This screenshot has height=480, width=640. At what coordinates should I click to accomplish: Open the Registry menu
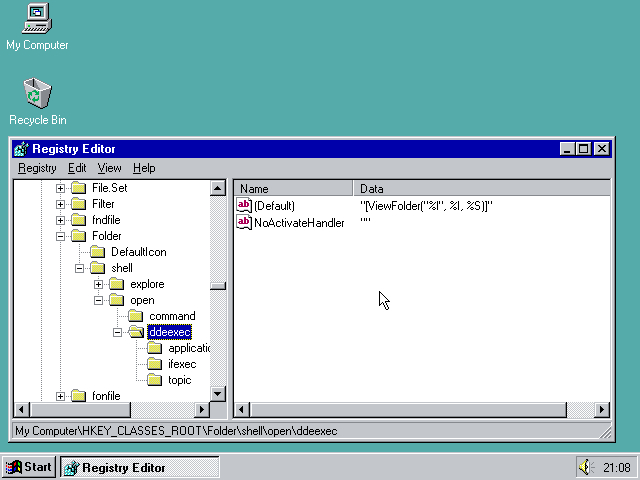point(37,168)
